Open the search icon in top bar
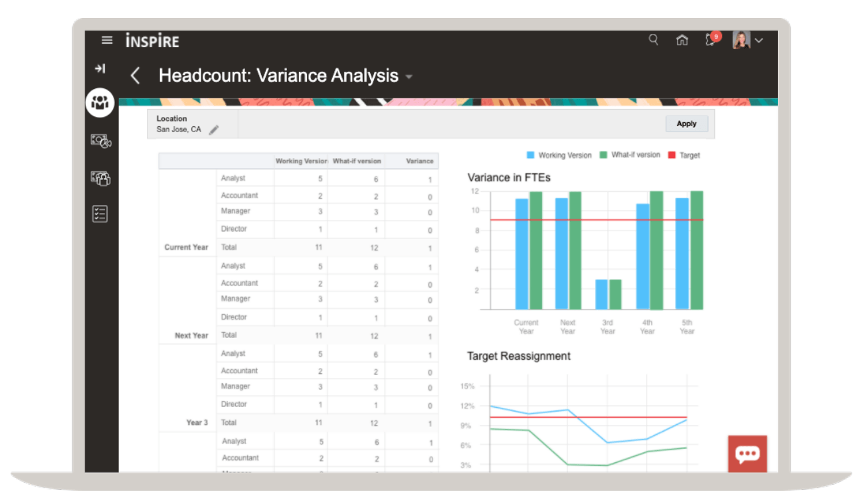 click(x=653, y=40)
